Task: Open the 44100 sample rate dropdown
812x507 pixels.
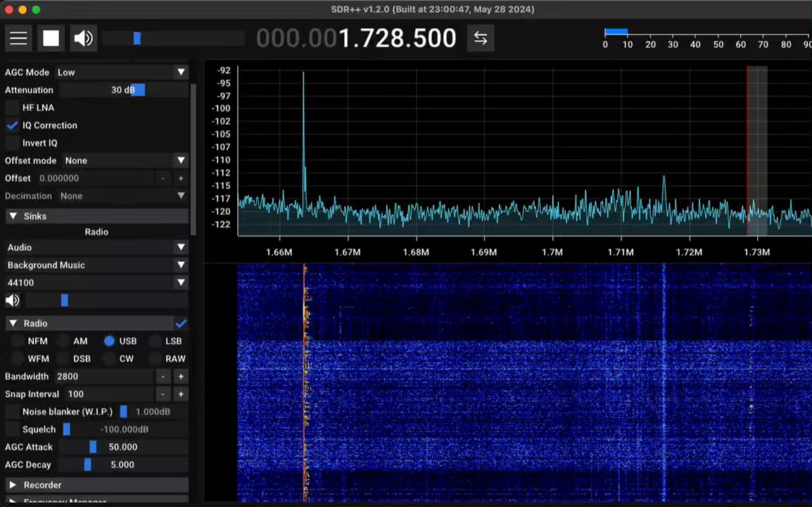Action: [x=97, y=282]
